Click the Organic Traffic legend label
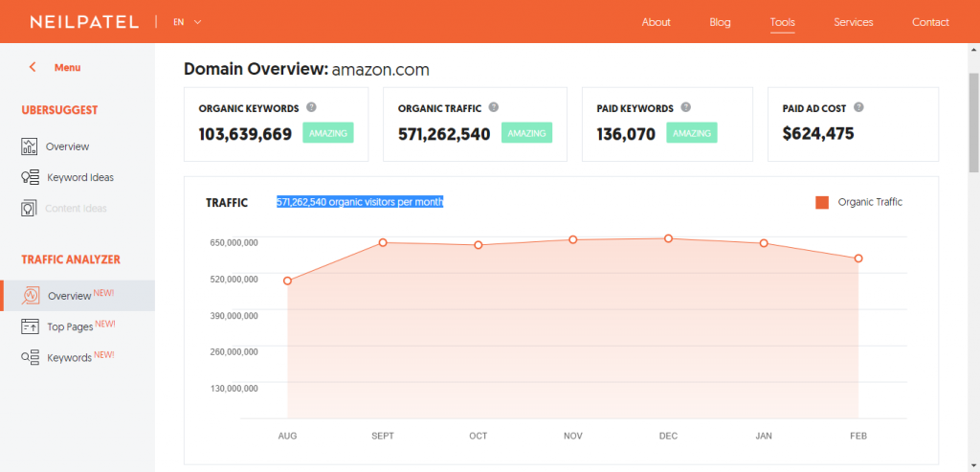 coord(870,202)
